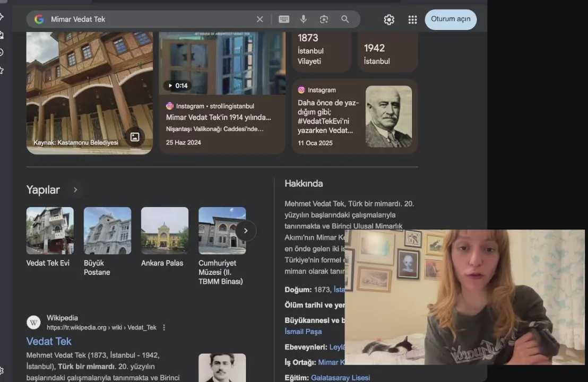
Task: Follow the Galatasaray Lisesi link
Action: (x=340, y=378)
